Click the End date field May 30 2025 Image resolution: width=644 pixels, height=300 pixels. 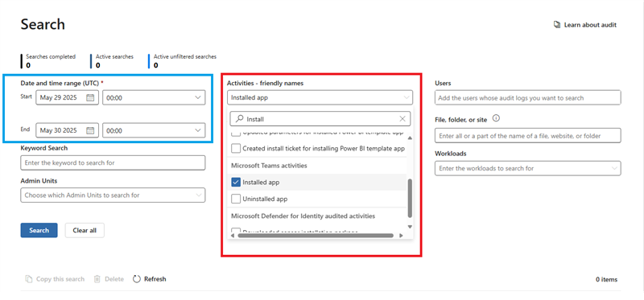[x=67, y=130]
